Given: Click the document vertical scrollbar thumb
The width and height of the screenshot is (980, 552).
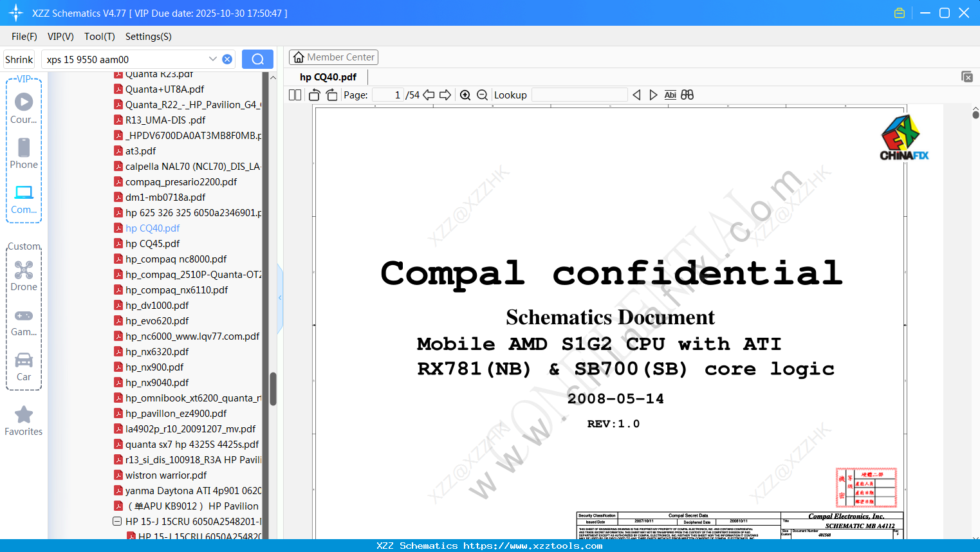Looking at the screenshot, I should pyautogui.click(x=975, y=115).
